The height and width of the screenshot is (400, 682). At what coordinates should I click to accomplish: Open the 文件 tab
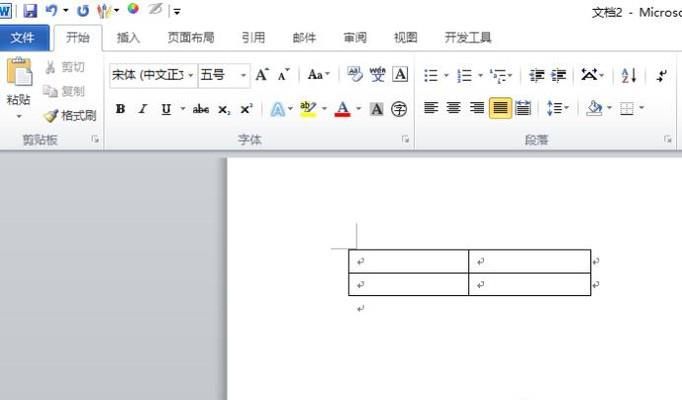[23, 38]
